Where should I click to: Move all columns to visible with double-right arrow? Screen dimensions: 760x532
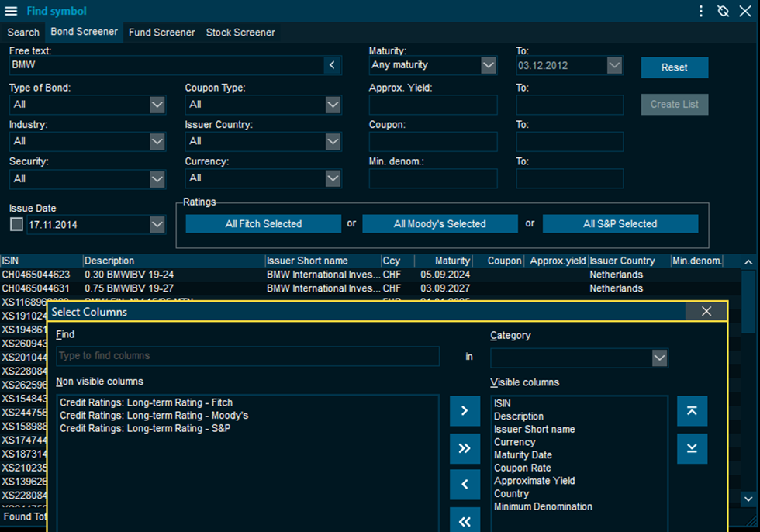[465, 448]
